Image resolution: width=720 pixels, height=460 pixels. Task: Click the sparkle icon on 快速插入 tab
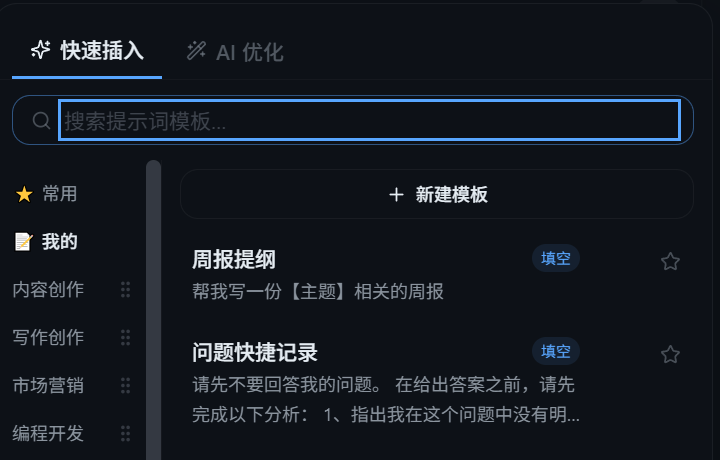pos(40,50)
